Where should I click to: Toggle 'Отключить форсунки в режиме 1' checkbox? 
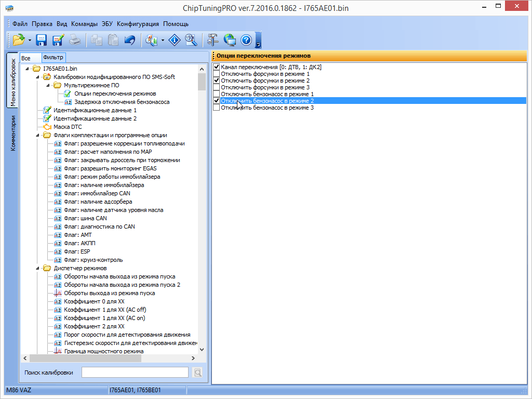tap(217, 74)
